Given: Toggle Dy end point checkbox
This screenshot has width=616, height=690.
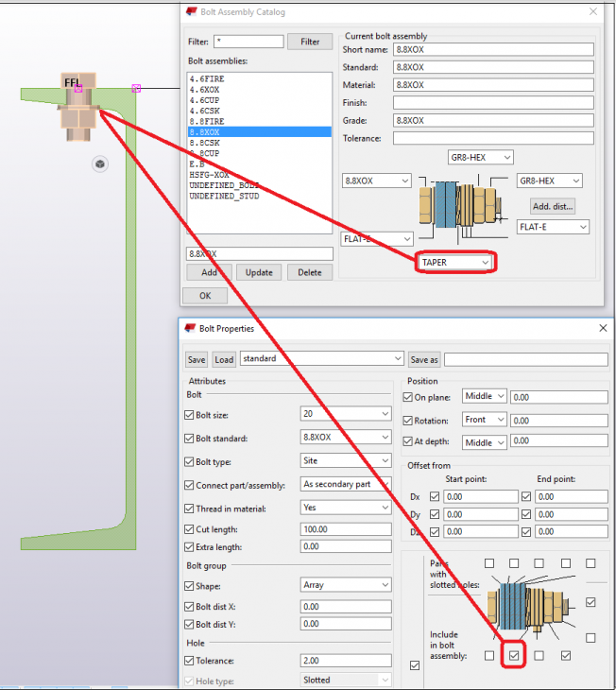Looking at the screenshot, I should (x=526, y=514).
